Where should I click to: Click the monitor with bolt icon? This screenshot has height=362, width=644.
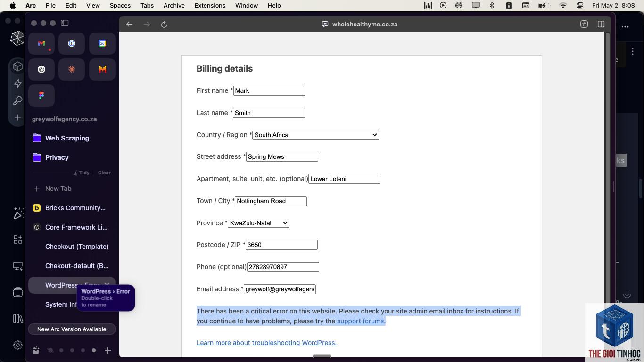(18, 266)
